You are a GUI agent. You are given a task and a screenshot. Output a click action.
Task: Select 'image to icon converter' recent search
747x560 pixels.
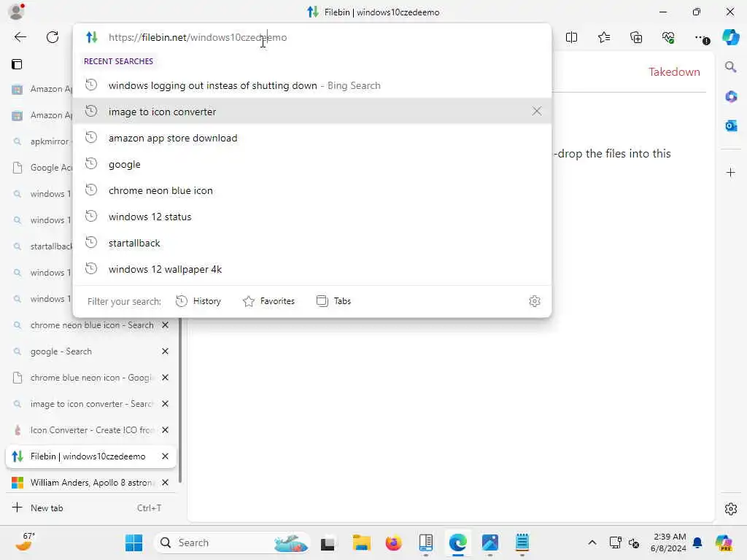312,112
